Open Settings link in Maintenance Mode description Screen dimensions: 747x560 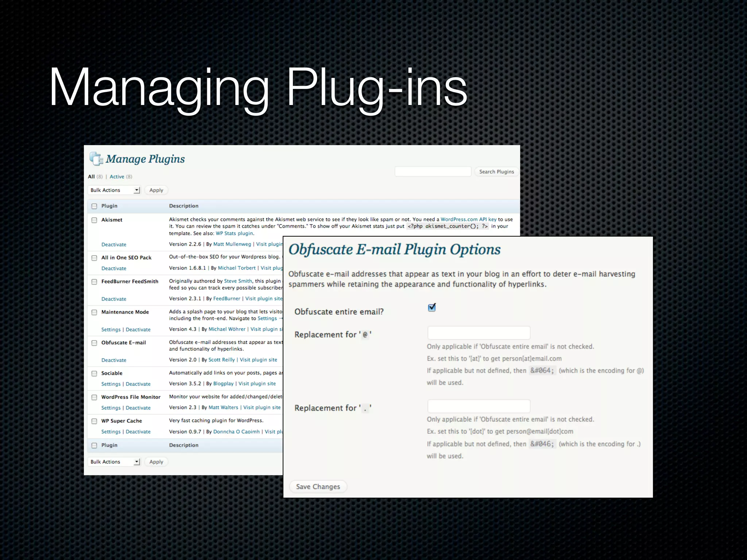point(267,319)
